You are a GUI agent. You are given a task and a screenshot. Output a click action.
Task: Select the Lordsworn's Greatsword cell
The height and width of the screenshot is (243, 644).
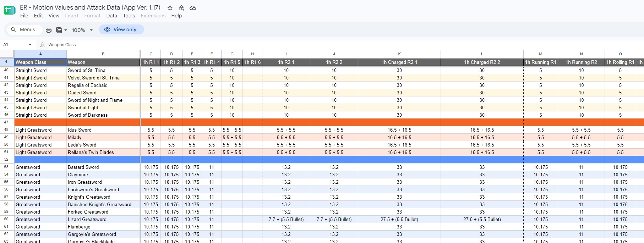coord(103,189)
